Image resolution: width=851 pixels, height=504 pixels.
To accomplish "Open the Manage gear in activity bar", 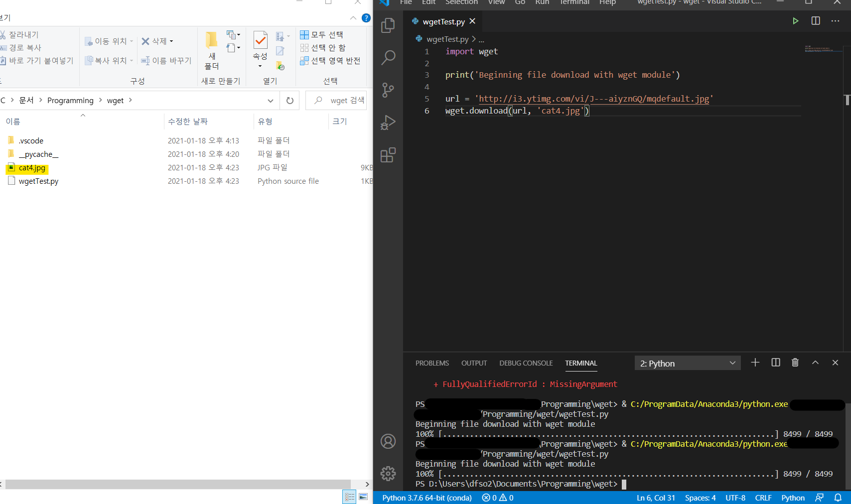I will pos(388,473).
